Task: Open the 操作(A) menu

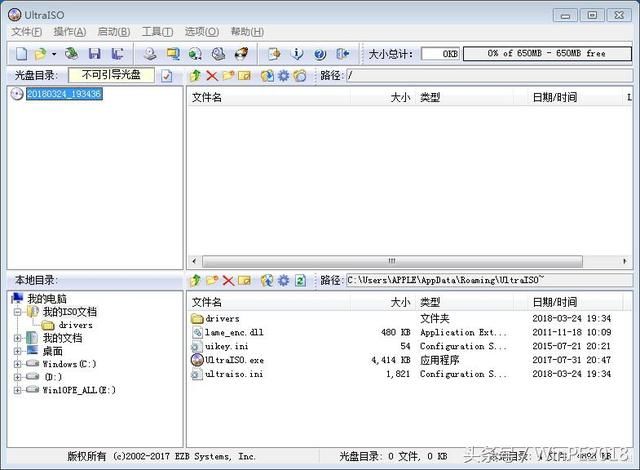Action: click(x=69, y=31)
